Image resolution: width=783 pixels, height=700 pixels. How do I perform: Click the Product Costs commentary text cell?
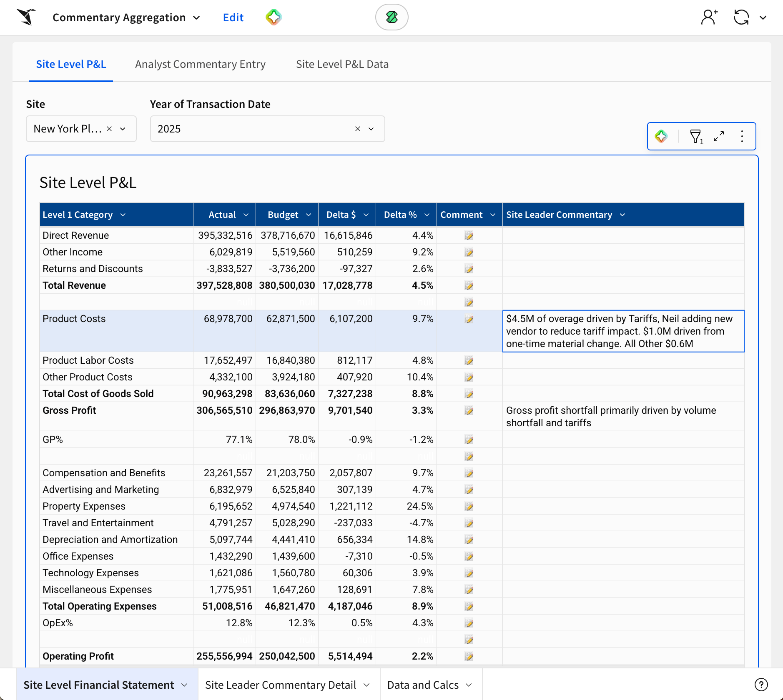point(623,331)
